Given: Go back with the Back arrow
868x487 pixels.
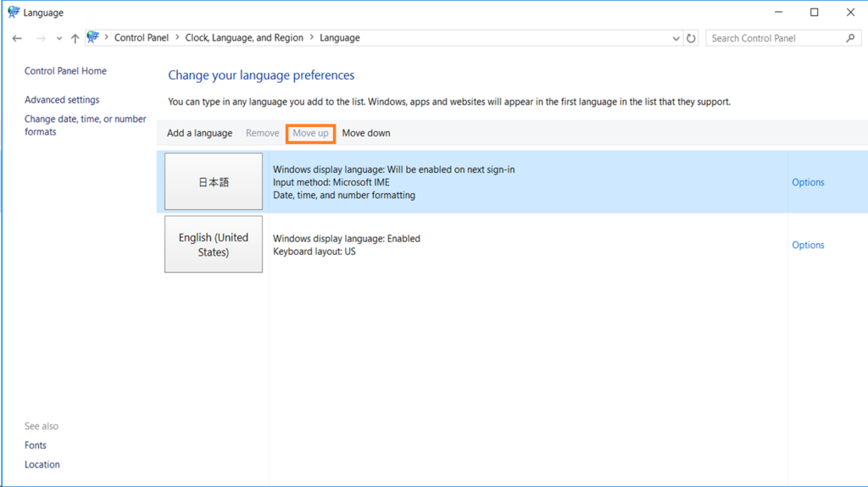Looking at the screenshot, I should (x=17, y=38).
